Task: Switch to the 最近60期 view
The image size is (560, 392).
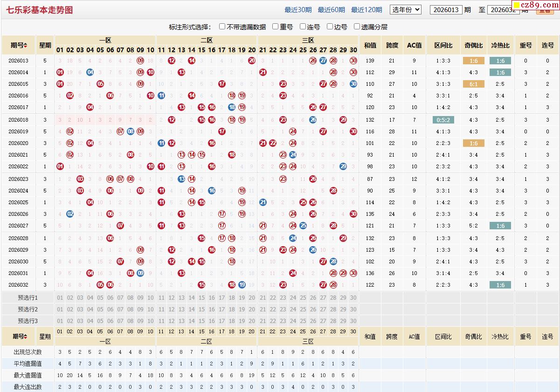Action: 331,10
